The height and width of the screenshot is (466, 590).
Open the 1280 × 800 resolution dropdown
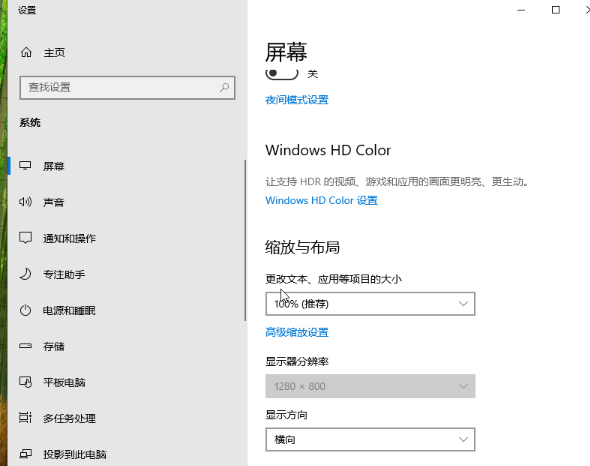pos(370,386)
